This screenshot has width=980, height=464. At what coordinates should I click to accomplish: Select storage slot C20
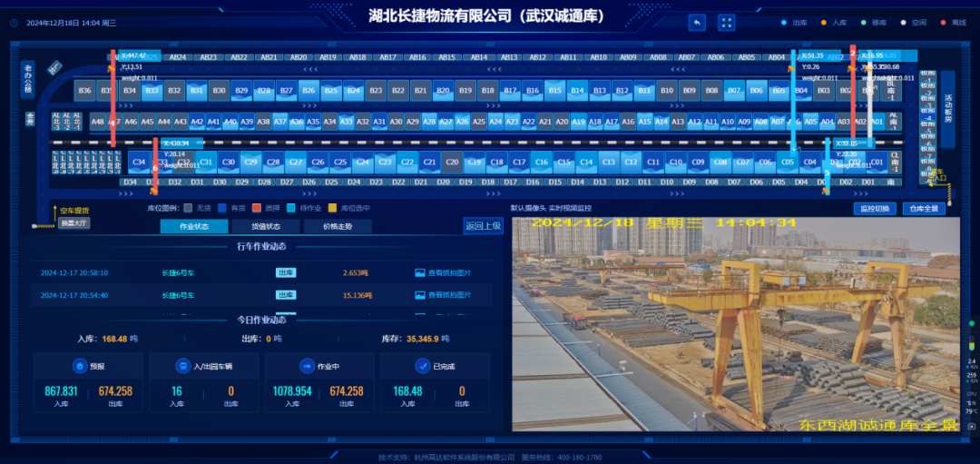pyautogui.click(x=452, y=162)
